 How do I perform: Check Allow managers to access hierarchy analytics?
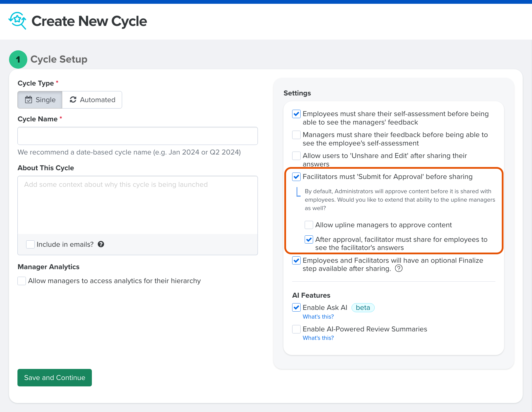[22, 281]
